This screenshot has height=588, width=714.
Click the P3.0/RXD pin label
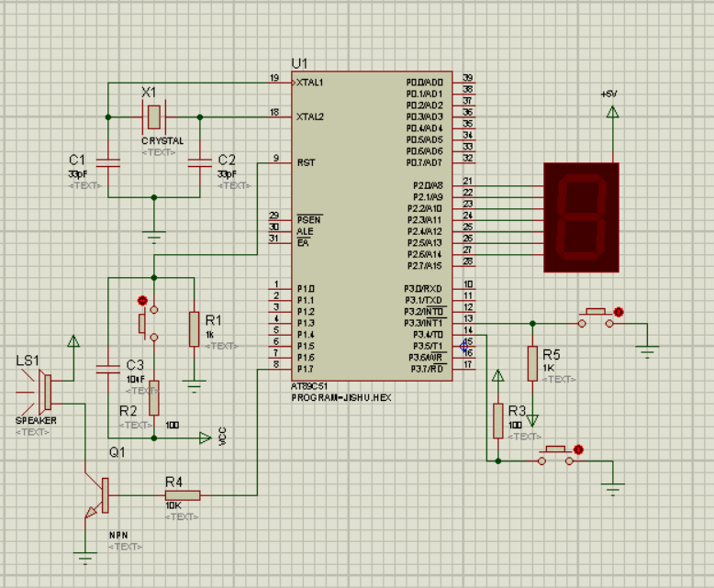click(x=423, y=289)
